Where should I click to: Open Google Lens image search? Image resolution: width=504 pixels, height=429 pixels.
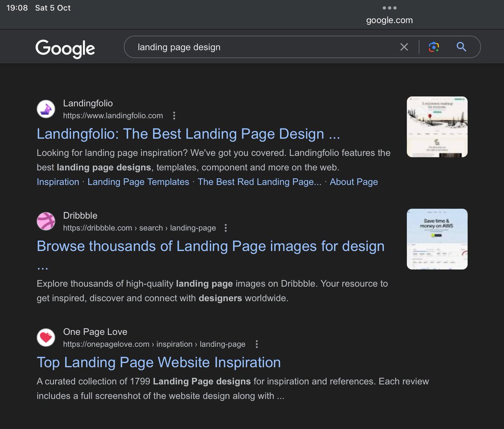(434, 47)
